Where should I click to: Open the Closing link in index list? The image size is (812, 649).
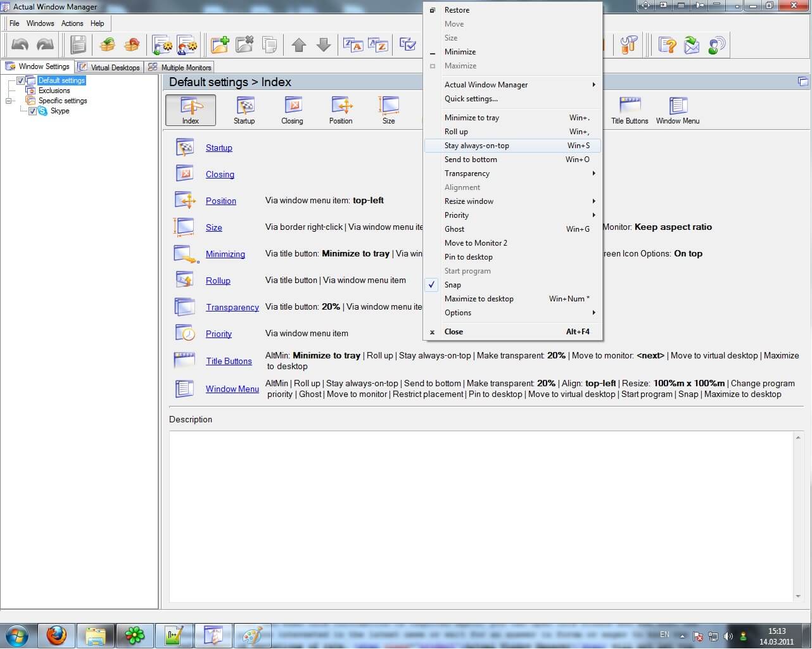(x=220, y=175)
